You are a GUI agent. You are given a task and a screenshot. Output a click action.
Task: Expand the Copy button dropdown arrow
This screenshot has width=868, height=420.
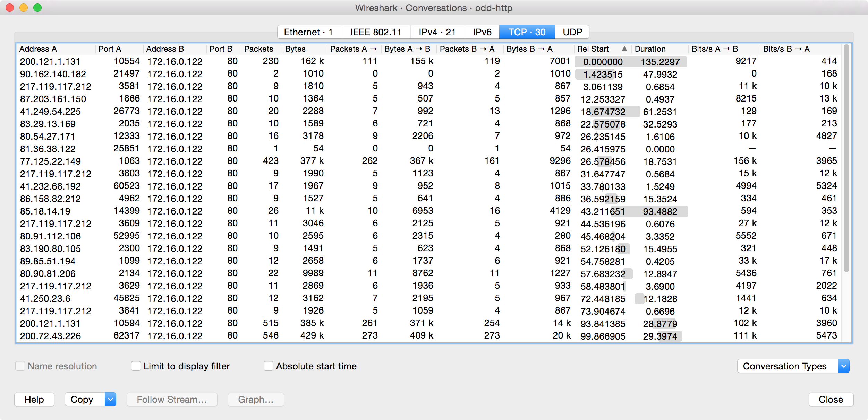click(110, 399)
